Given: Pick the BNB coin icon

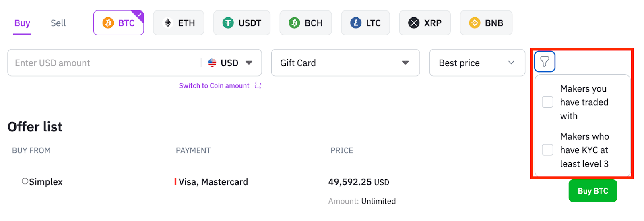Looking at the screenshot, I should point(475,23).
